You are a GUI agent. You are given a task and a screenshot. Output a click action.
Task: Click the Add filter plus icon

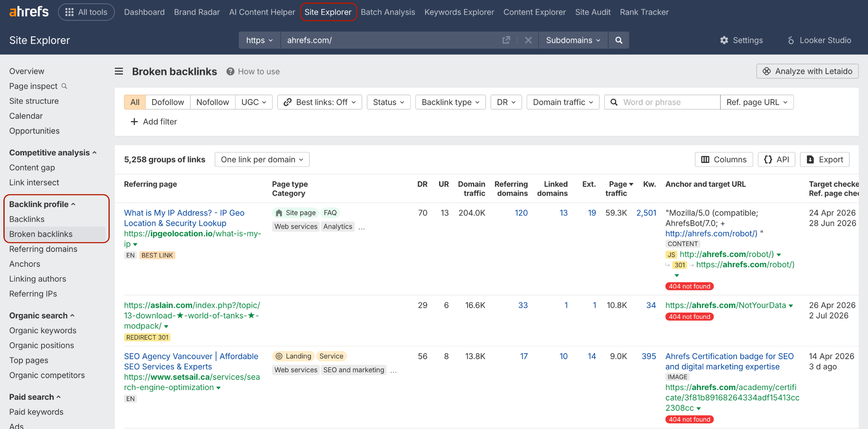click(x=134, y=122)
